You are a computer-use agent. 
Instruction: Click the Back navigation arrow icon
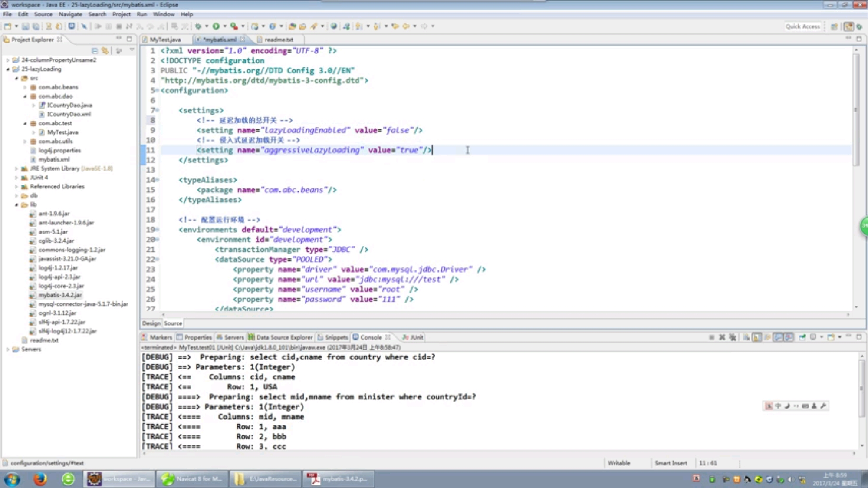406,26
